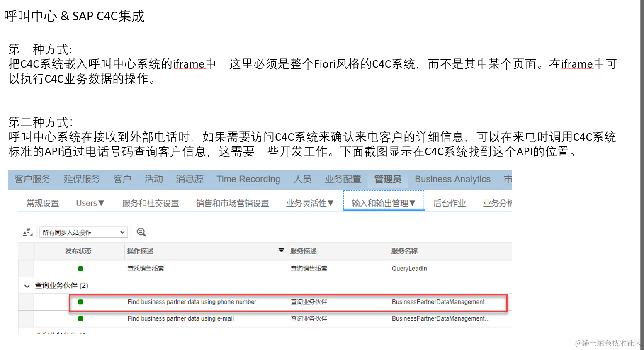Image resolution: width=644 pixels, height=350 pixels.
Task: Sort by the 发布状态 column header
Action: point(78,251)
